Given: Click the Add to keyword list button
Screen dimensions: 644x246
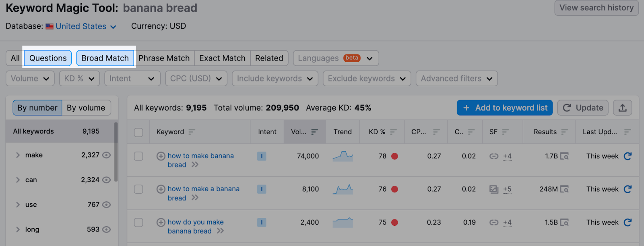Looking at the screenshot, I should pos(505,108).
